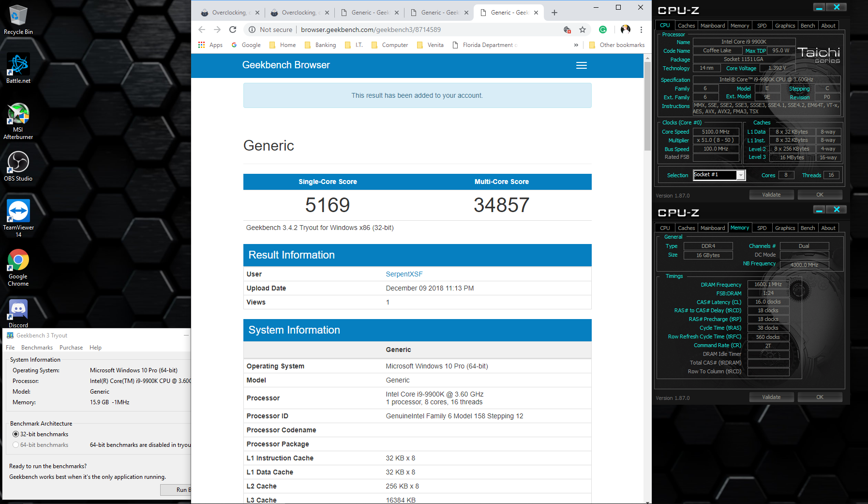The width and height of the screenshot is (868, 504).
Task: Open the Google bookmark
Action: [246, 45]
